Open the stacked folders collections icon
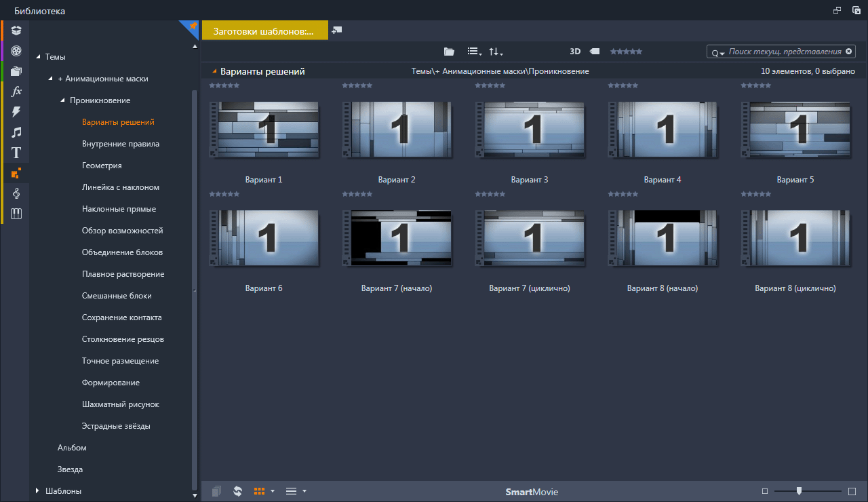The height and width of the screenshot is (502, 868). click(16, 71)
